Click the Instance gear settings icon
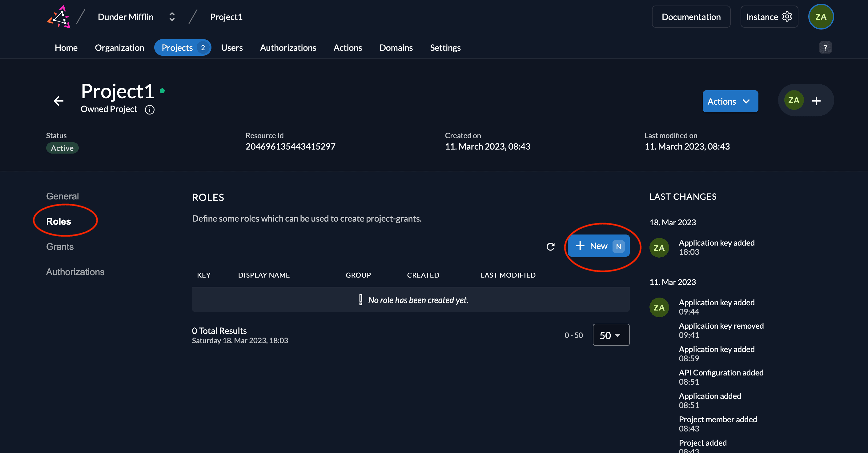 pyautogui.click(x=787, y=17)
